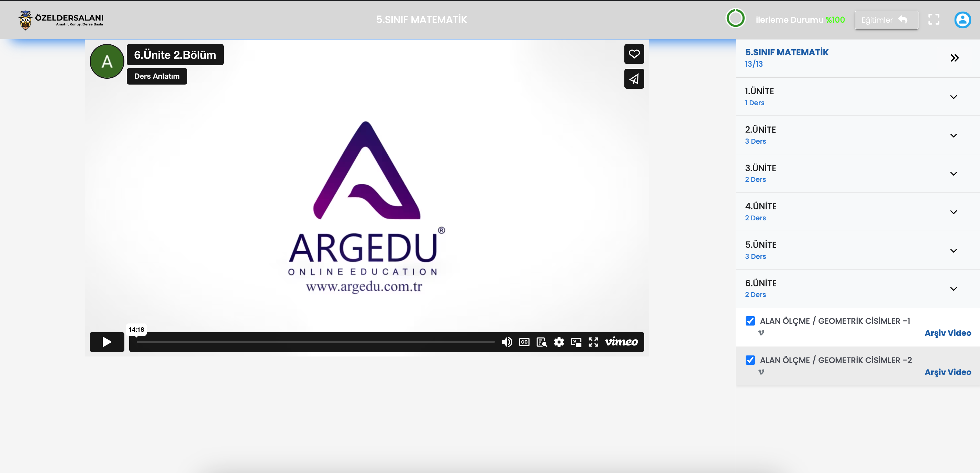This screenshot has height=473, width=980.
Task: Enter video player fullscreen
Action: click(x=593, y=342)
